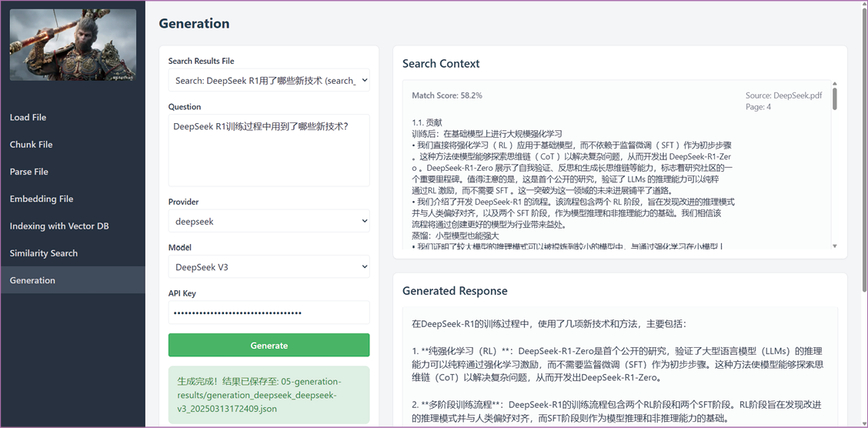Click the Monkey King banner image
Viewport: 868px width, 428px height.
click(72, 45)
